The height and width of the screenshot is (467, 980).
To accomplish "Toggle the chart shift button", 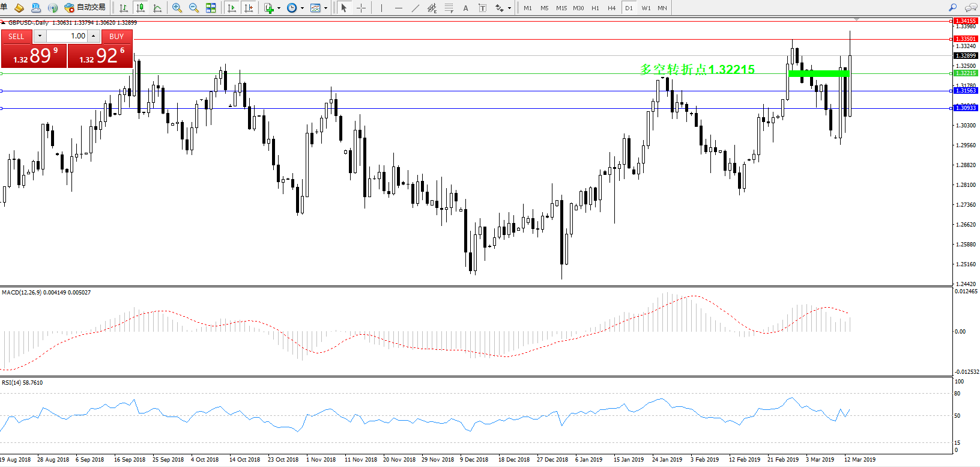I will tap(249, 8).
